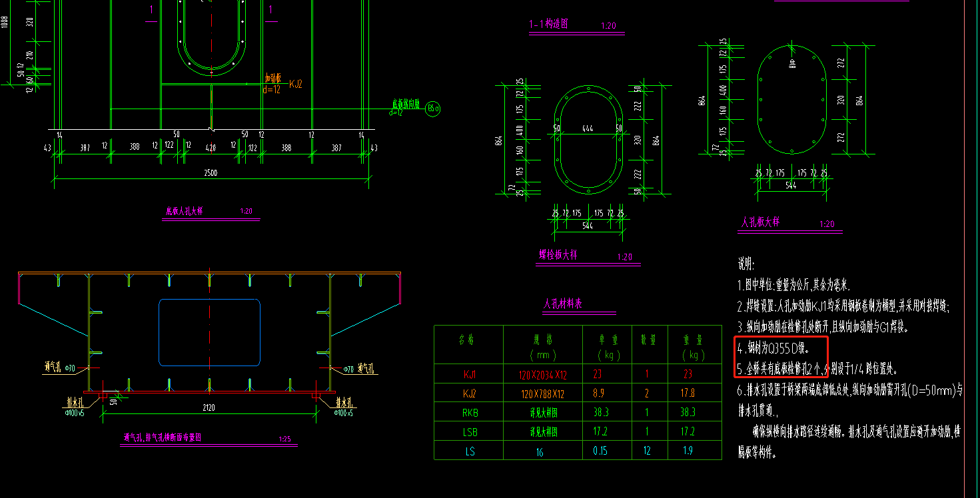Screen dimensions: 980x498
Task: Select the '2500' overall dimension text
Action: coord(211,173)
